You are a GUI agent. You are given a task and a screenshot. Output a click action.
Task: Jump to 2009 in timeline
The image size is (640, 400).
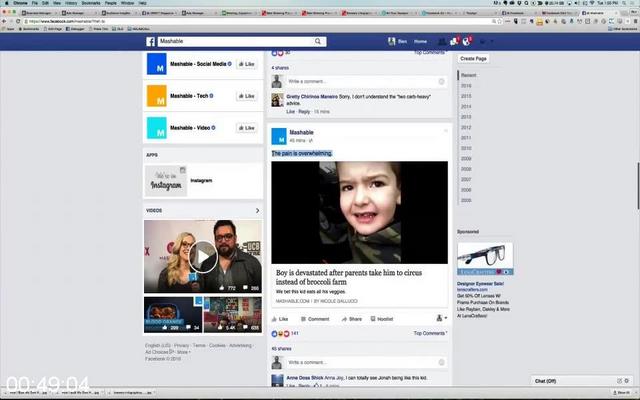coord(466,159)
